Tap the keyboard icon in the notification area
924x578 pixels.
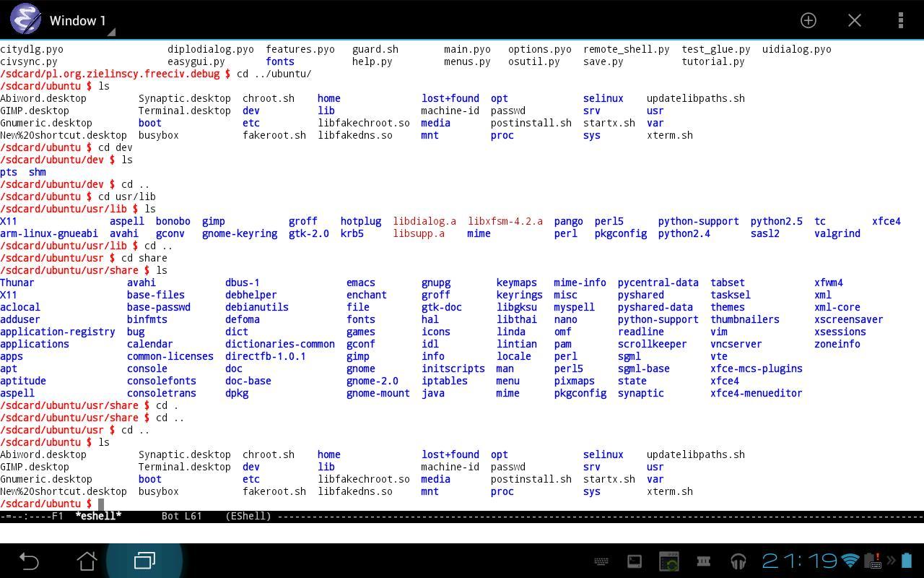(601, 561)
